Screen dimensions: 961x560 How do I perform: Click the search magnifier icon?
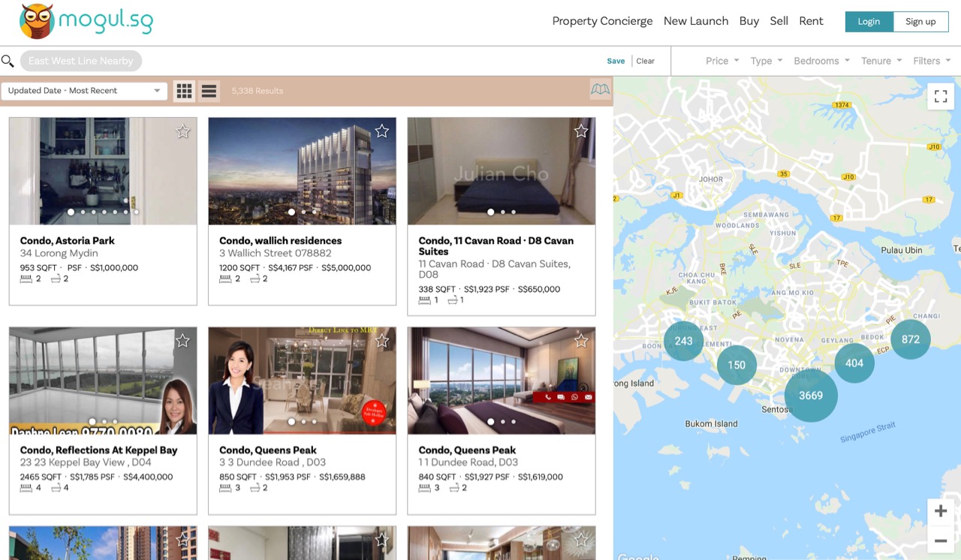pyautogui.click(x=8, y=61)
